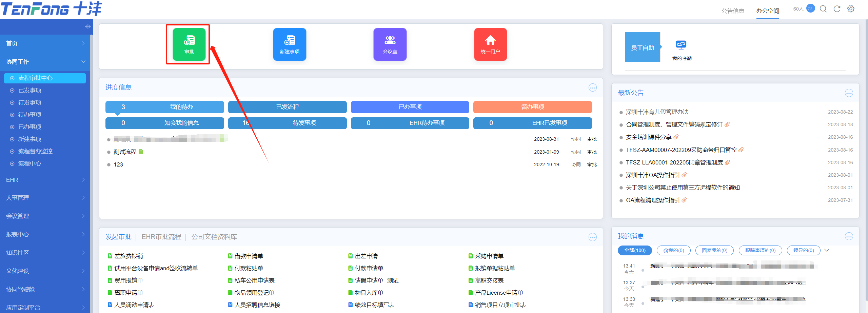The height and width of the screenshot is (313, 868).
Task: Click the 待发事项 progress button
Action: [288, 123]
